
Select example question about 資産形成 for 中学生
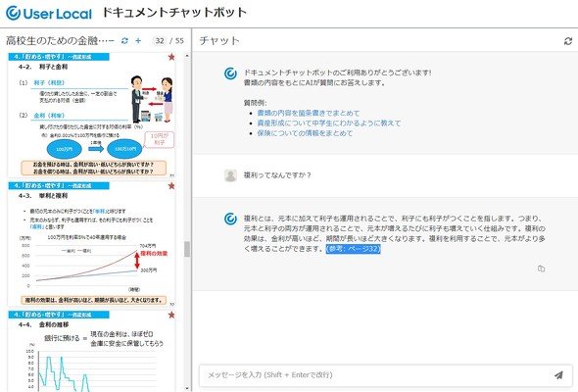(x=329, y=122)
